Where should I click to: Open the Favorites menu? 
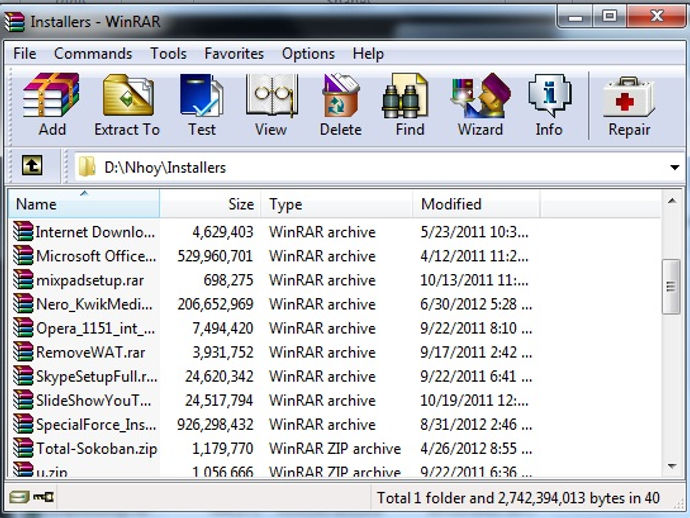[x=234, y=54]
